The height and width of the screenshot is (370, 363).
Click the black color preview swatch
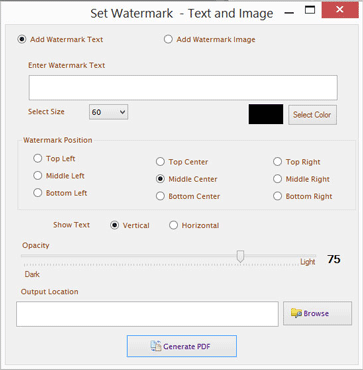click(x=266, y=114)
